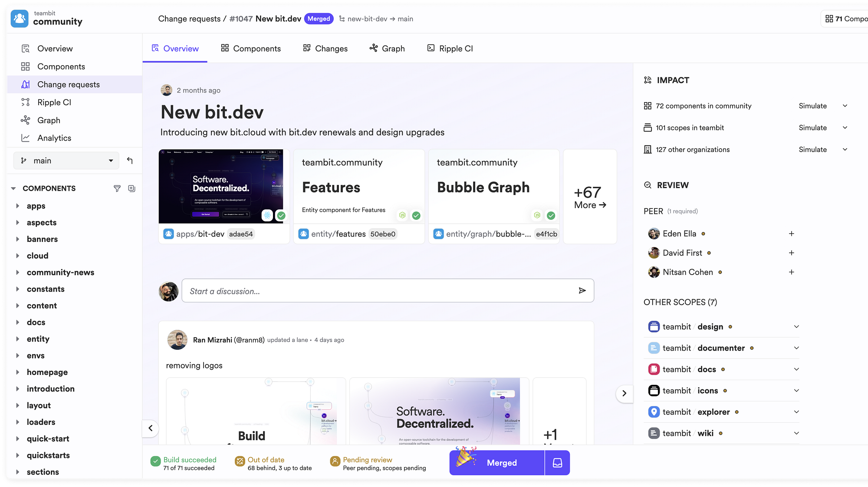The height and width of the screenshot is (487, 868).
Task: Click the 50ebe0 version hash tag
Action: [x=383, y=234]
